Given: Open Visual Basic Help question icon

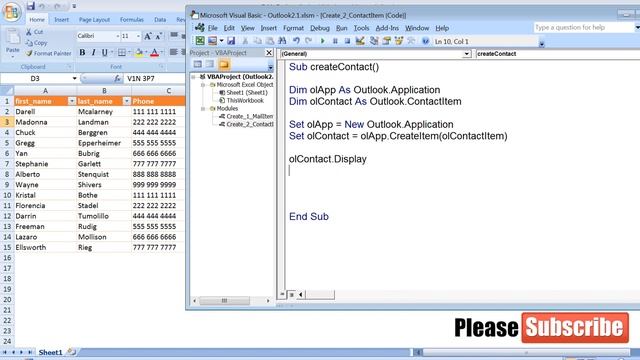Looking at the screenshot, I should pos(425,41).
